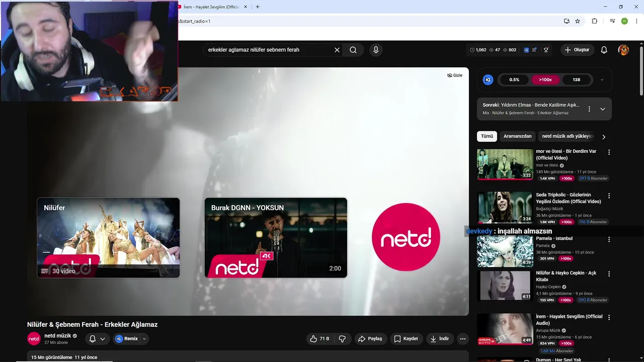
Task: Open Chrome green profile avatar
Action: pos(624,21)
